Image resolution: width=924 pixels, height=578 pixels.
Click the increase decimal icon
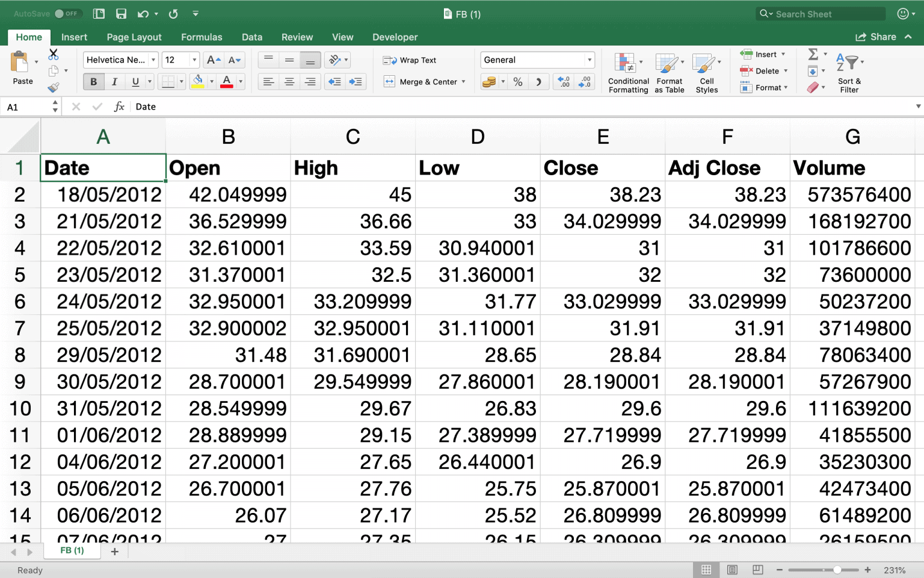(x=564, y=82)
